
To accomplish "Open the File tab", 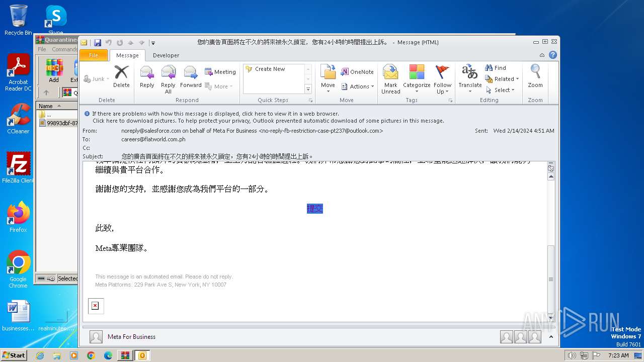I will click(x=94, y=55).
